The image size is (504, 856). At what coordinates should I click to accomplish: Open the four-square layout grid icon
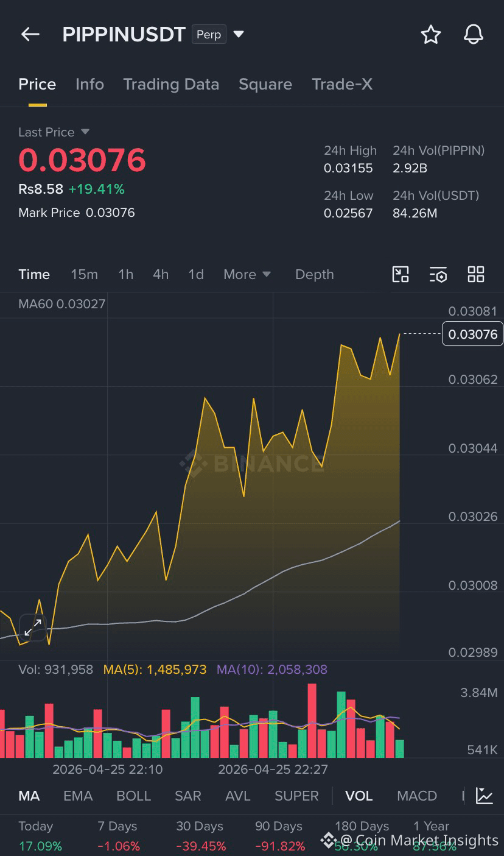[476, 274]
